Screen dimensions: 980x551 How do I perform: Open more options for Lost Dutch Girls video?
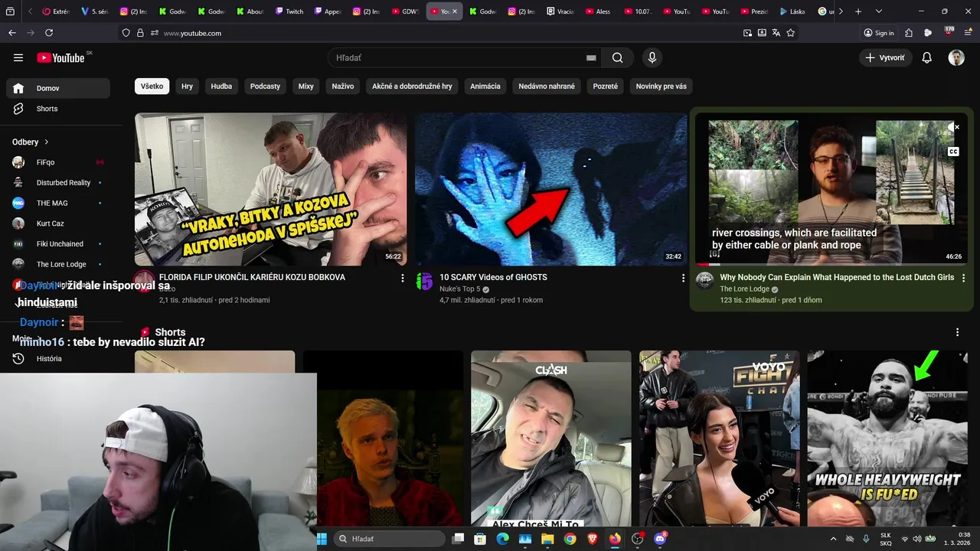963,279
